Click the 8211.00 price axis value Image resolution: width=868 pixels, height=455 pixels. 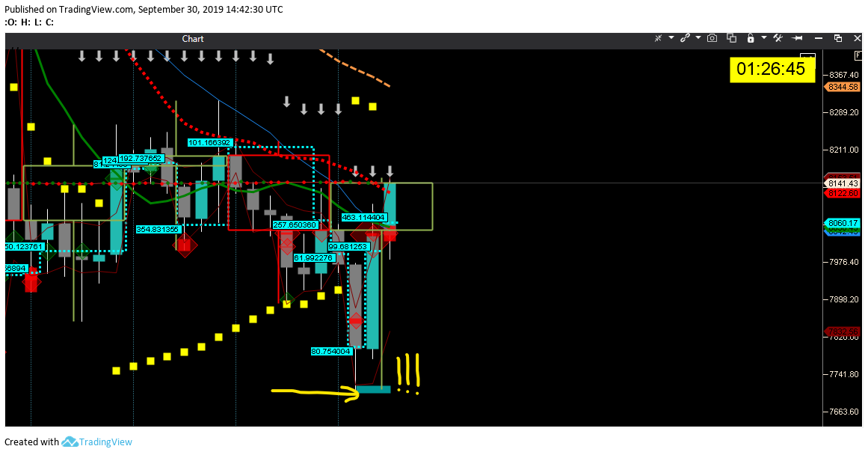tap(843, 150)
